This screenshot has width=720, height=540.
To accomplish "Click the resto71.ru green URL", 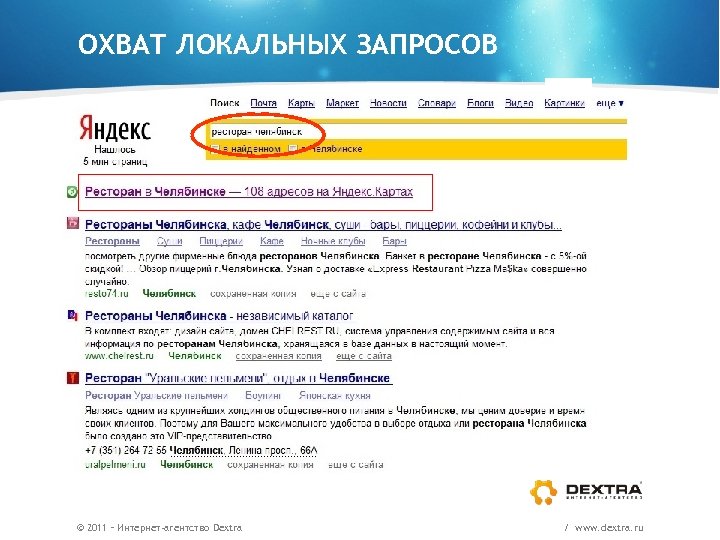I will (107, 293).
